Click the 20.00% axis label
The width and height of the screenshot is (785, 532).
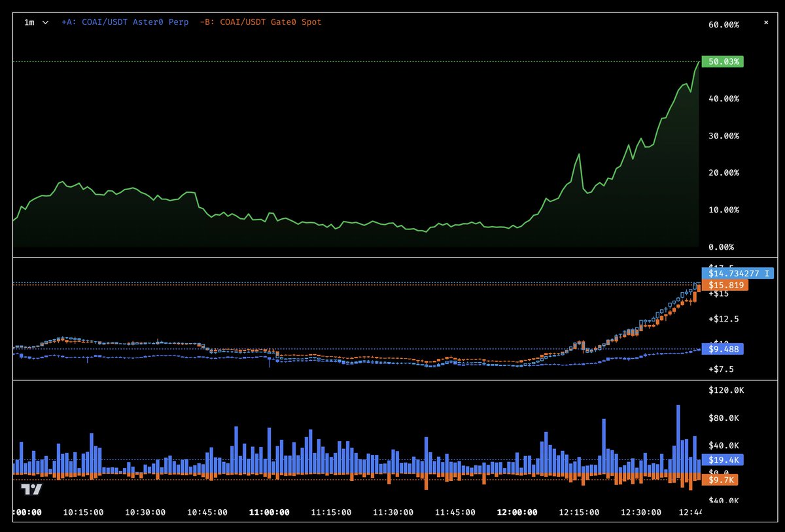click(724, 173)
